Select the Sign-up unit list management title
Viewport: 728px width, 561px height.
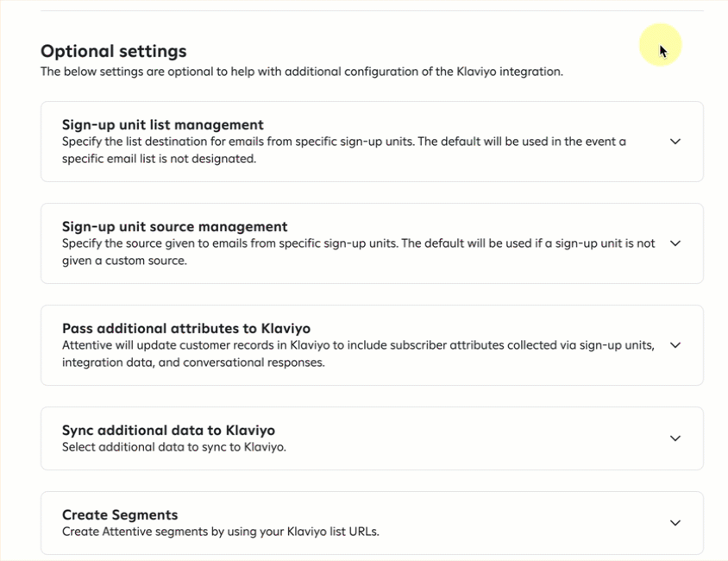[x=162, y=124]
